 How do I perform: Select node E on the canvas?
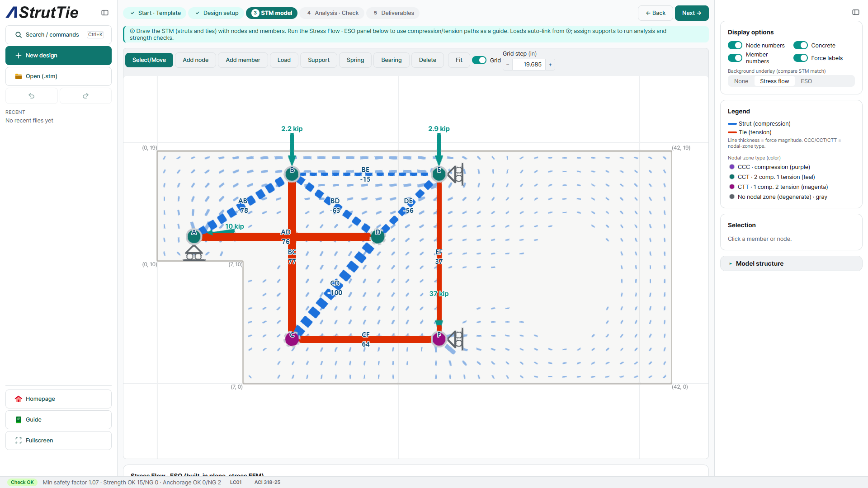[x=439, y=174]
